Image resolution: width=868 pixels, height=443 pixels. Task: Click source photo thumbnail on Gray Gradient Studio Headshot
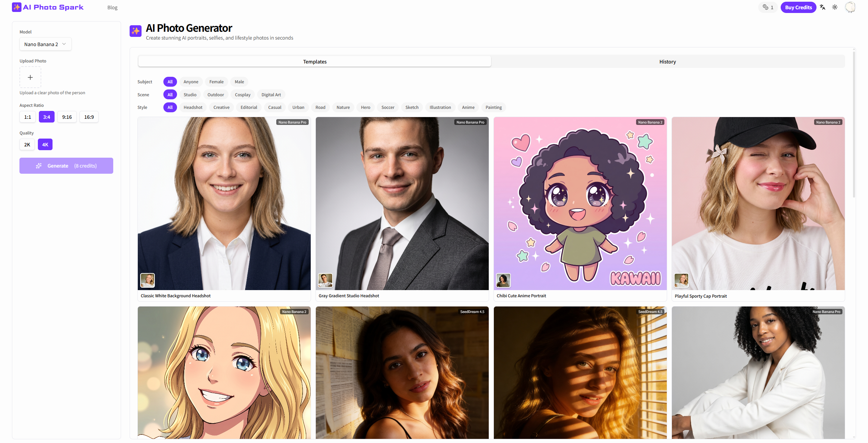click(325, 281)
